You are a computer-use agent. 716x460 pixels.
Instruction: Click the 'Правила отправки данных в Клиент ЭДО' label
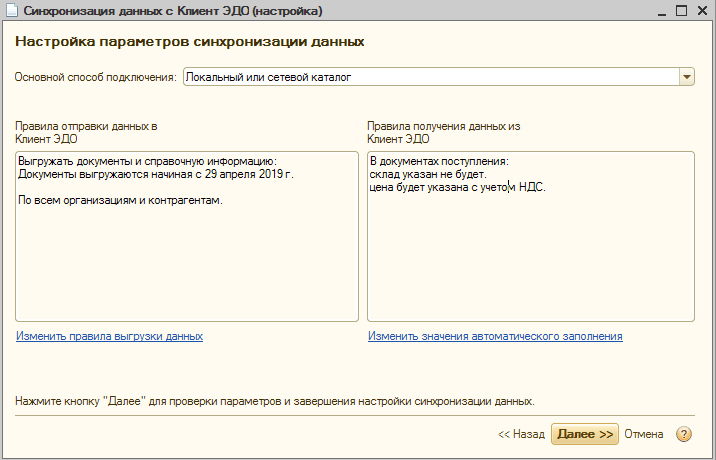pos(86,133)
